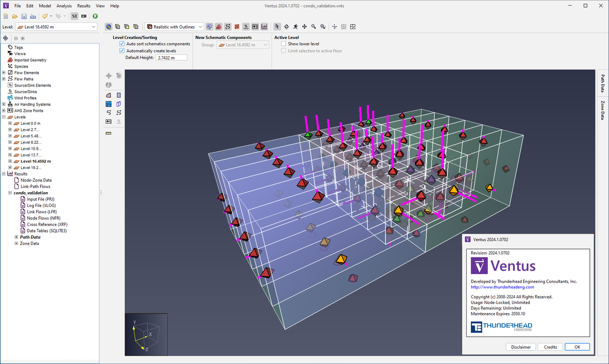
Task: Run the simulation with the green play icon
Action: (x=95, y=16)
